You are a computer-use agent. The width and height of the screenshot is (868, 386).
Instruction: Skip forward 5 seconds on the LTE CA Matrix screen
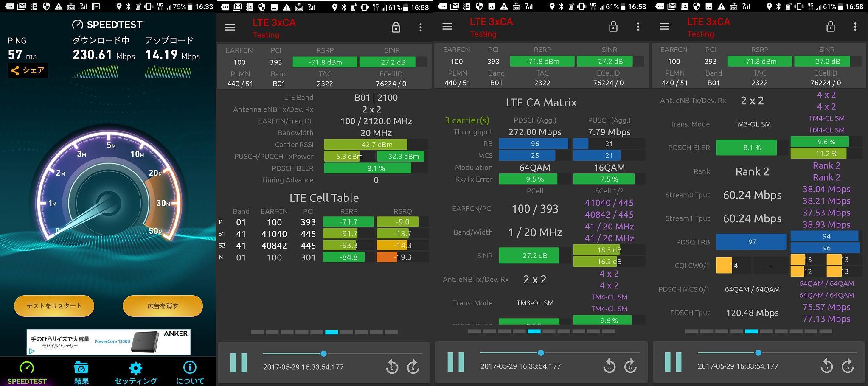[630, 365]
